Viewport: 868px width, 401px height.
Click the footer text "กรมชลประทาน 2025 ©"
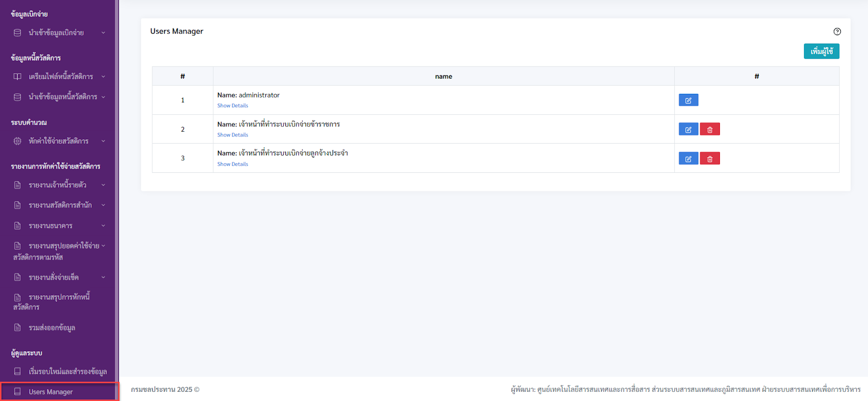[165, 389]
